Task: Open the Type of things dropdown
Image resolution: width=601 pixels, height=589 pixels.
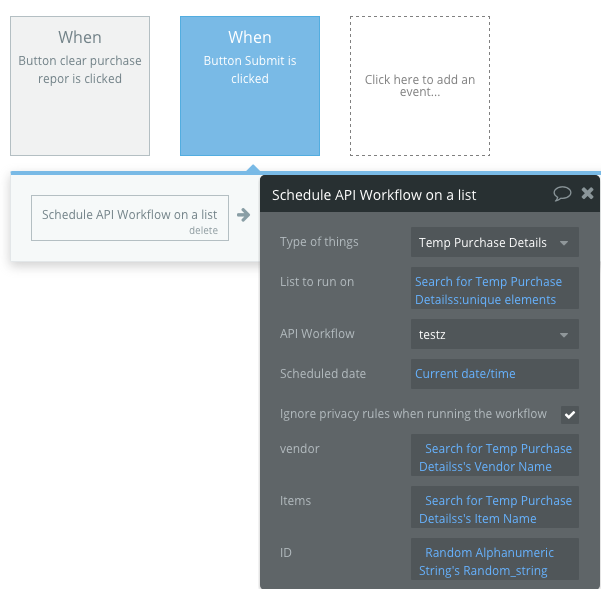Action: tap(494, 242)
